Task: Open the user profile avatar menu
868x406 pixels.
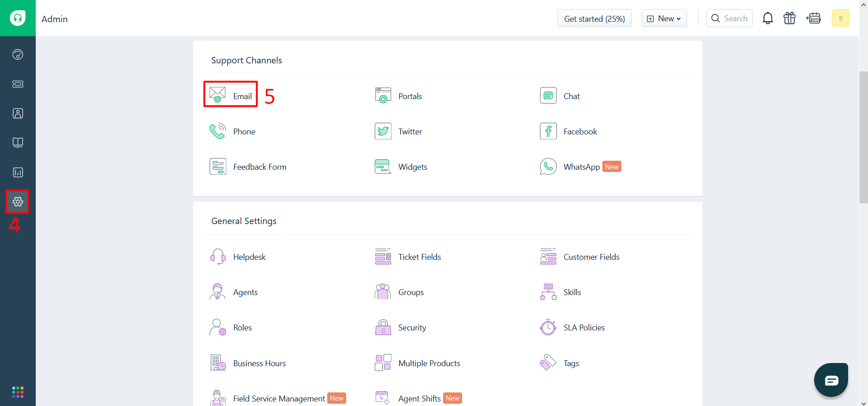Action: 840,19
